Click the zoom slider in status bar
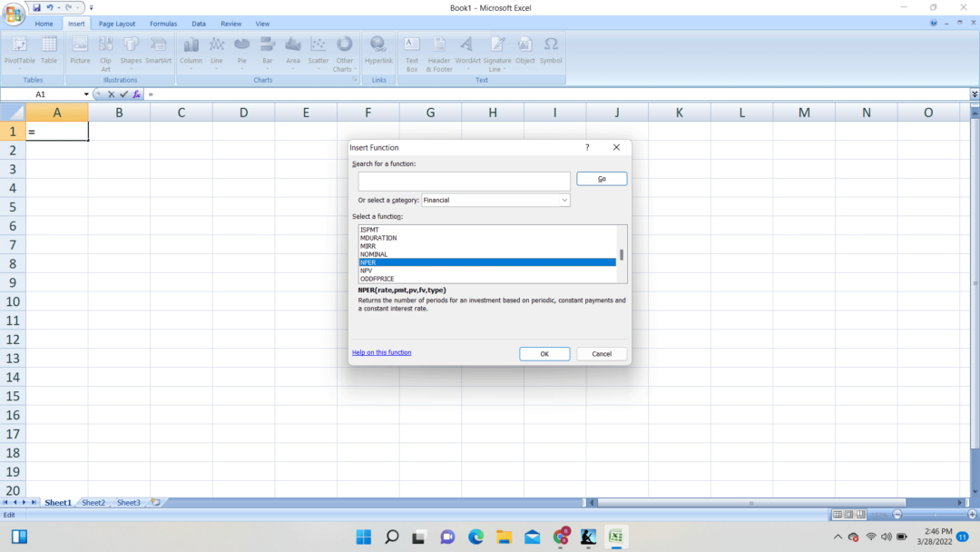 (x=935, y=515)
